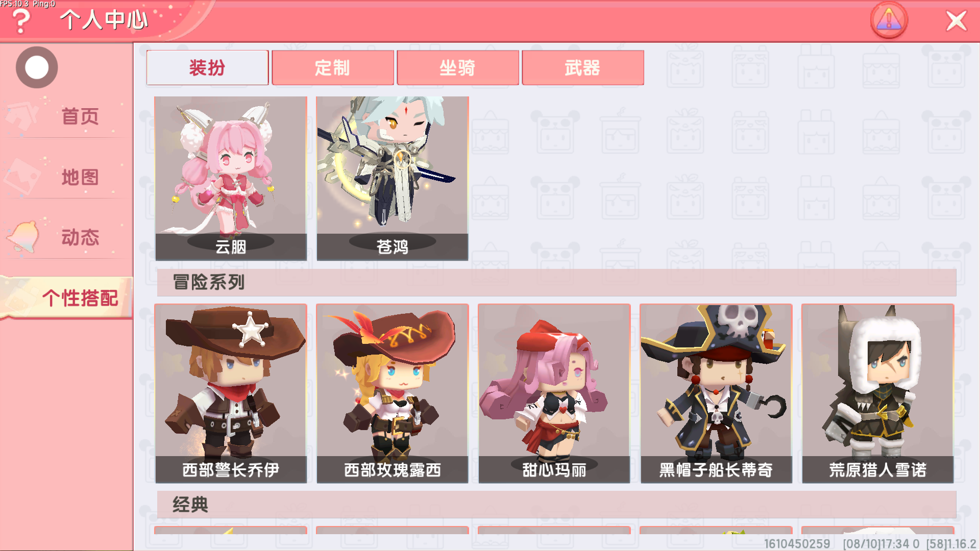Image resolution: width=980 pixels, height=551 pixels.
Task: Close the personal center panel
Action: tap(956, 21)
